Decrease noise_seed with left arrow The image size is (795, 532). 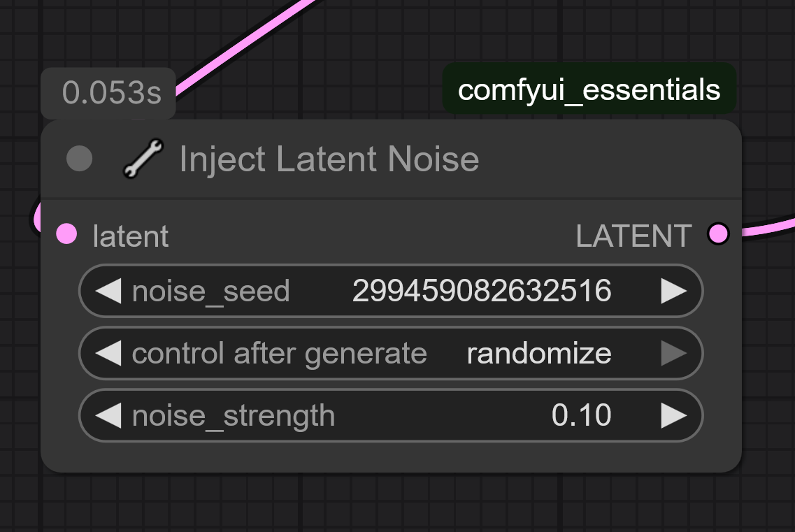coord(108,291)
